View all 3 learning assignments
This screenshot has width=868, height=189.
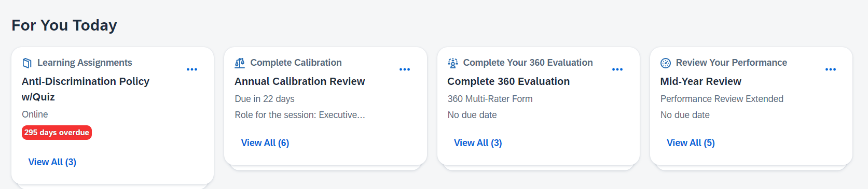point(52,162)
